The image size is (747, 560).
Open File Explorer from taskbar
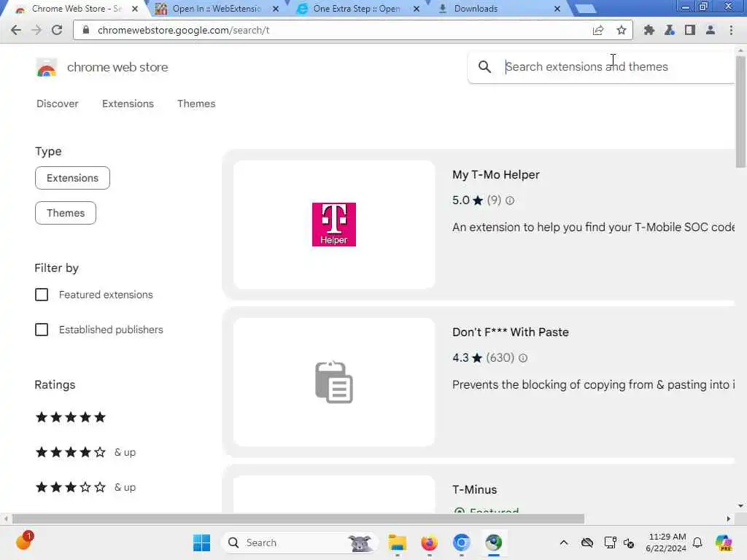397,542
